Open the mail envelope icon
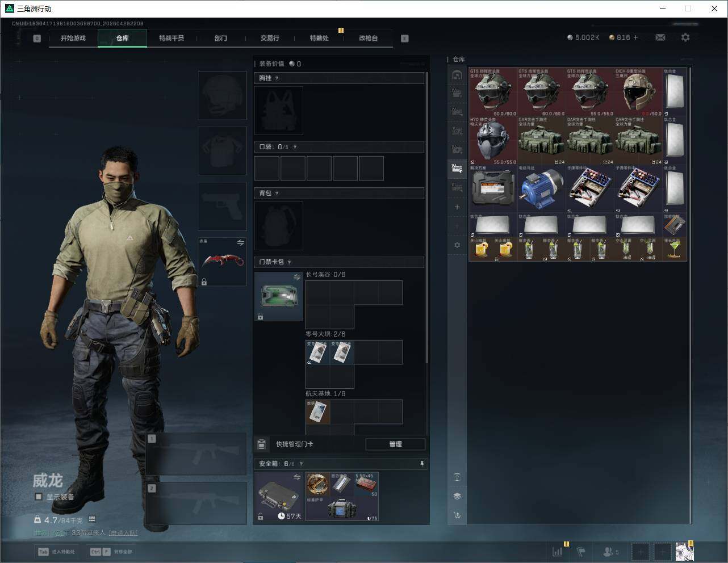Viewport: 728px width, 563px height. (x=660, y=37)
